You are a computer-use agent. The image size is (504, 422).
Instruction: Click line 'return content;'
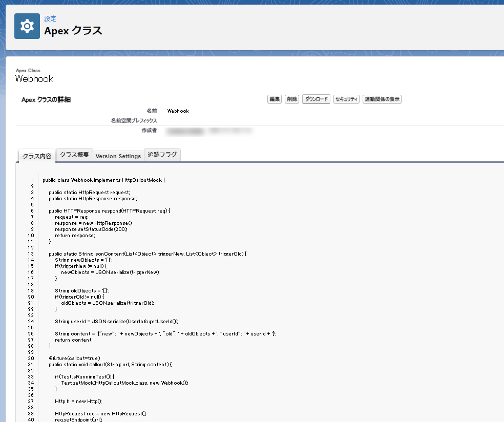[74, 340]
